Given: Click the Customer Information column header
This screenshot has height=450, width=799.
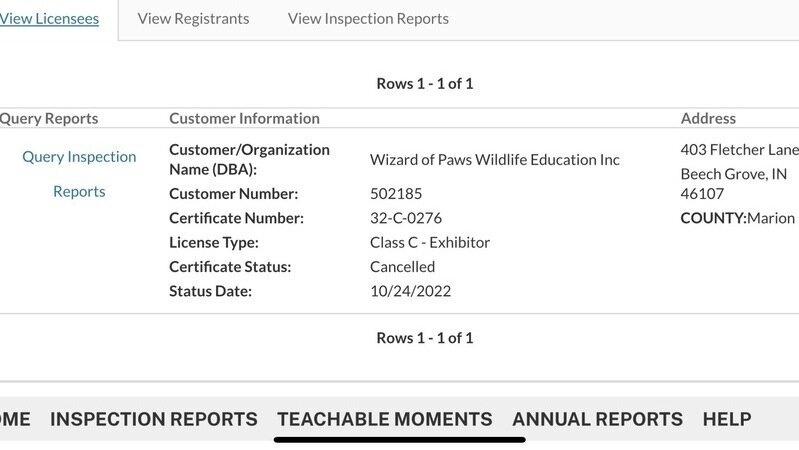Looking at the screenshot, I should pyautogui.click(x=244, y=118).
